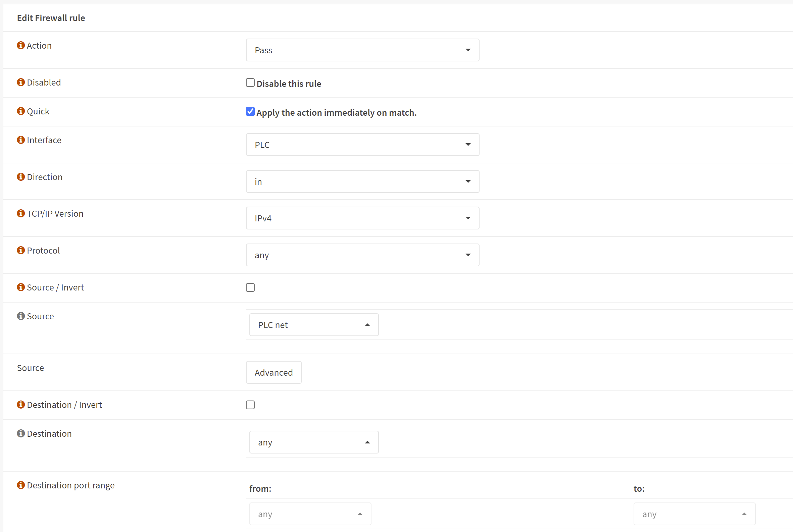This screenshot has width=793, height=532.
Task: Expand the Protocol dropdown set to any
Action: tap(362, 255)
